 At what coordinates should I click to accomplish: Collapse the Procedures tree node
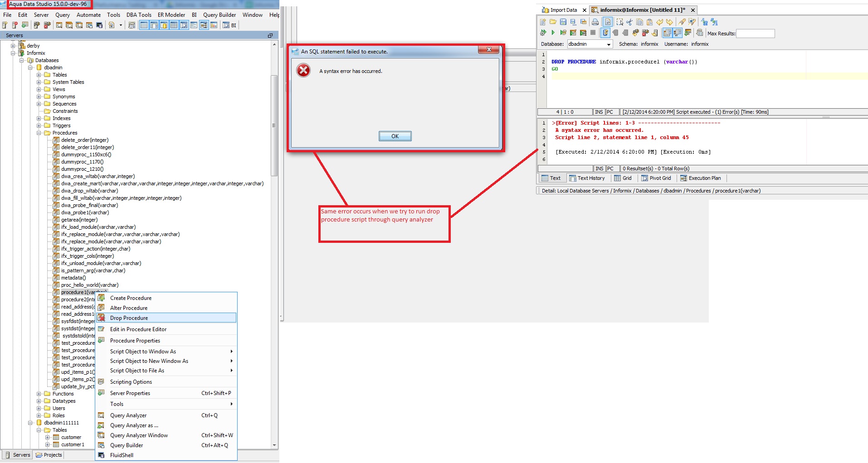pos(39,133)
